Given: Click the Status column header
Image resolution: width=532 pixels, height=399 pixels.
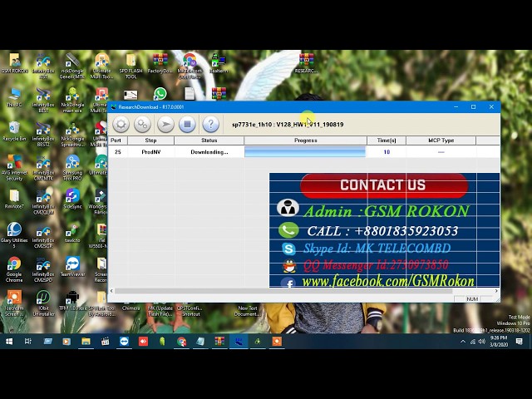Looking at the screenshot, I should pos(209,140).
